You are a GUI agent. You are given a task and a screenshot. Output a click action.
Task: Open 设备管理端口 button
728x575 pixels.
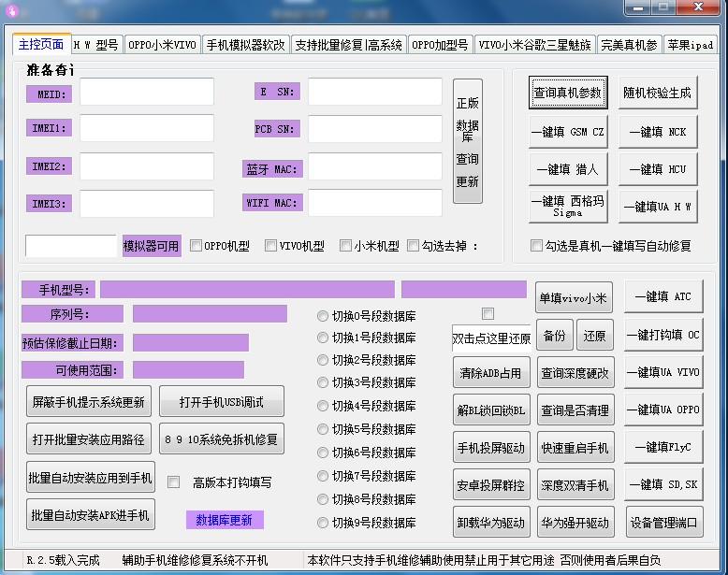[663, 523]
